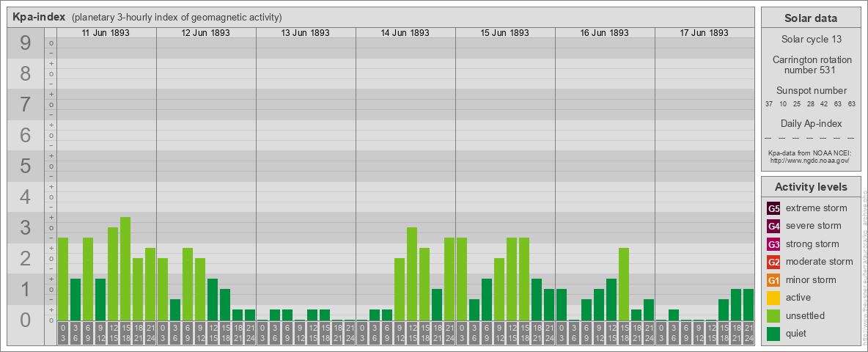Click the 'extreme storm' legend label
Screen dimensions: 868x352
(817, 208)
